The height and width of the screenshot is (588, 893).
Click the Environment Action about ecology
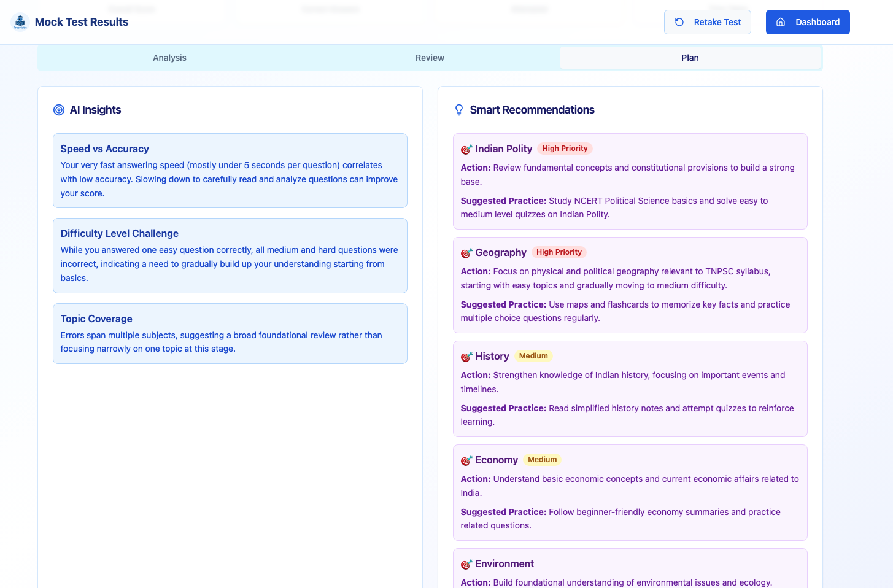[x=616, y=582]
